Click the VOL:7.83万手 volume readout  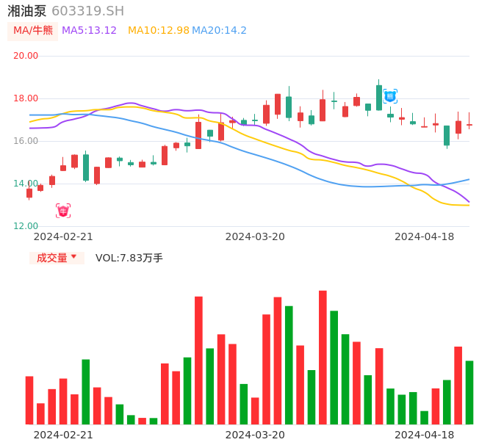tap(129, 258)
